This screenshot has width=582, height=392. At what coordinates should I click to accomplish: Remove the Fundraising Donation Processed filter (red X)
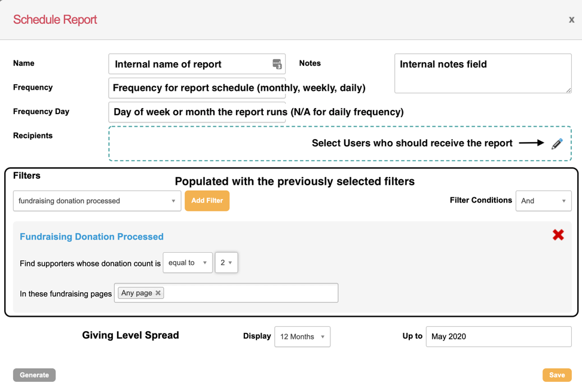pyautogui.click(x=558, y=235)
